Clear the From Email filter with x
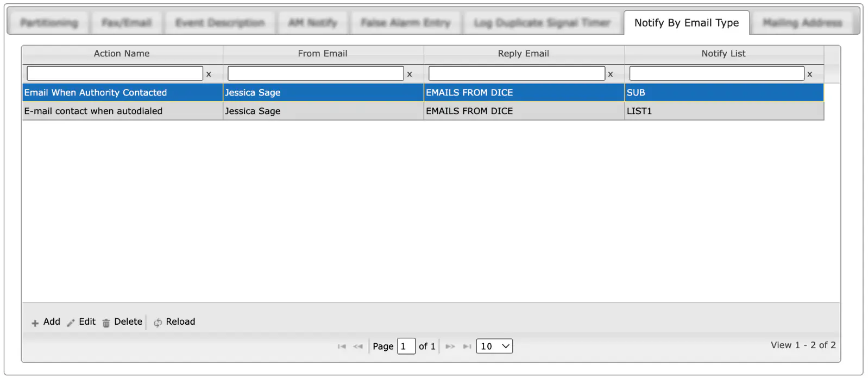 pyautogui.click(x=410, y=74)
